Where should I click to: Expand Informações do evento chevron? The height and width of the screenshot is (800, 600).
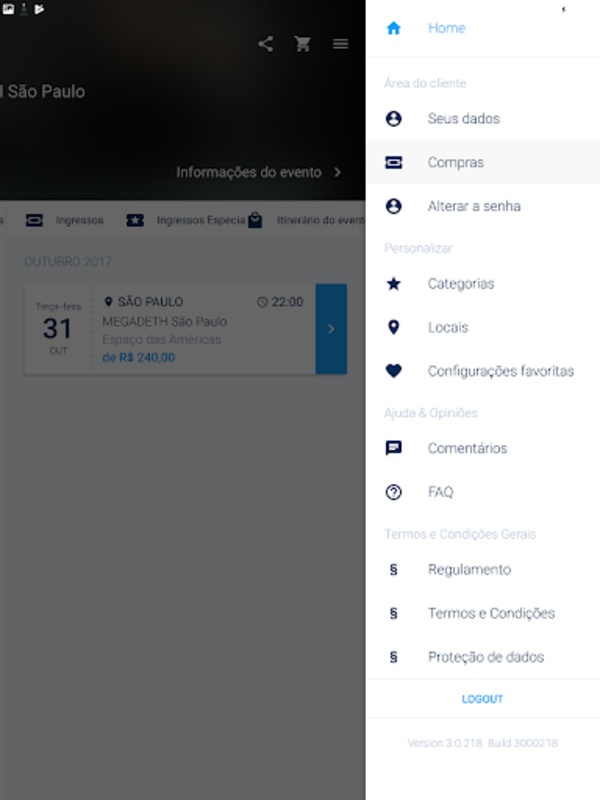337,172
